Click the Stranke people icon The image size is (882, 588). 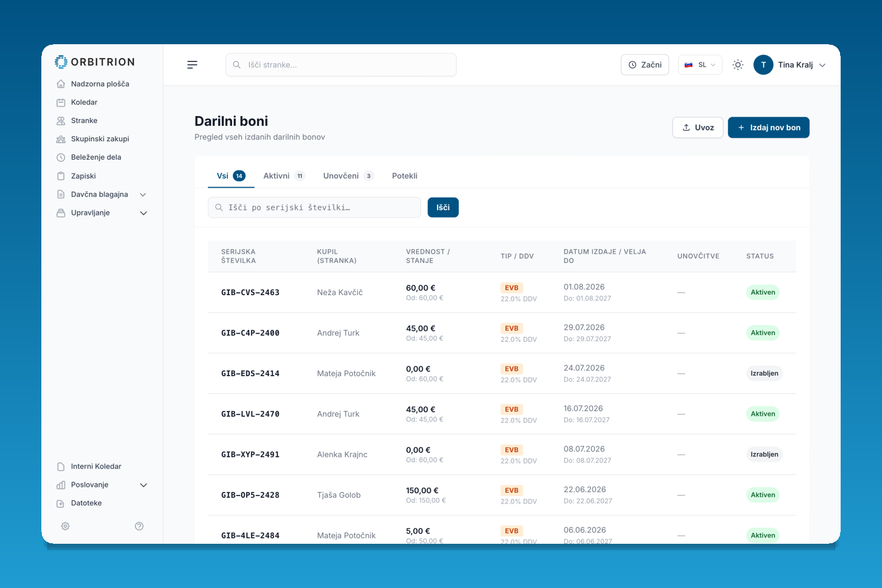61,121
